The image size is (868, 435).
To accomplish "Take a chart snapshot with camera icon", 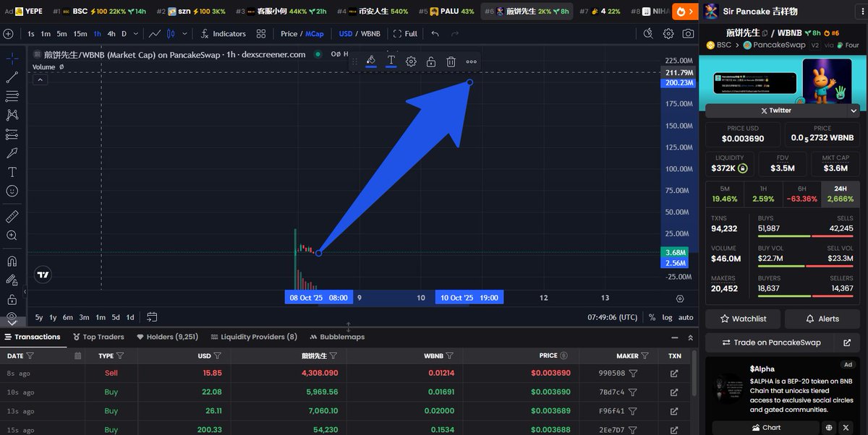I will click(688, 34).
